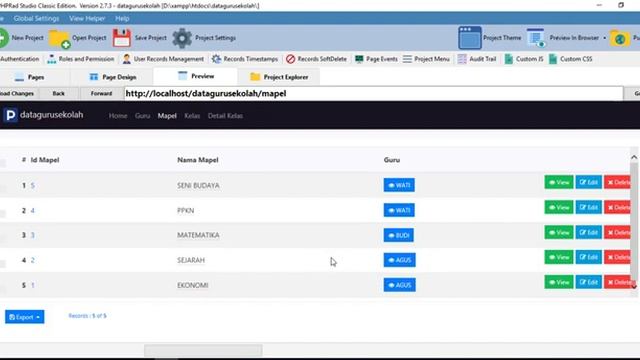This screenshot has height=360, width=640.
Task: Tick checkbox for PPKN row
Action: [2, 213]
